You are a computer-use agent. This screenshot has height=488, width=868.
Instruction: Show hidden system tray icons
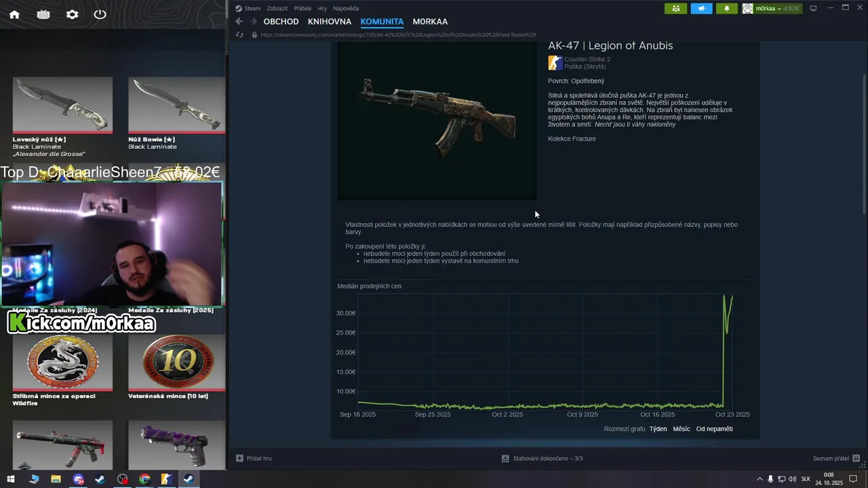[x=759, y=479]
